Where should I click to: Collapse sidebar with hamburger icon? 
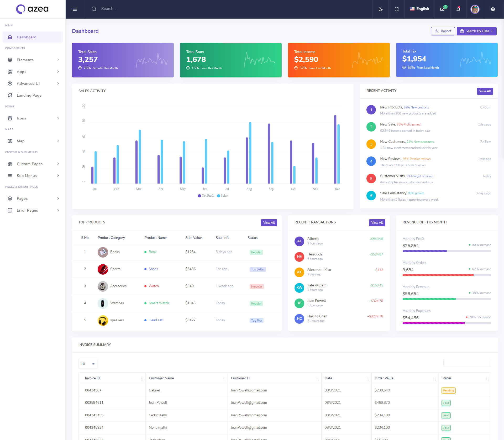[x=75, y=9]
